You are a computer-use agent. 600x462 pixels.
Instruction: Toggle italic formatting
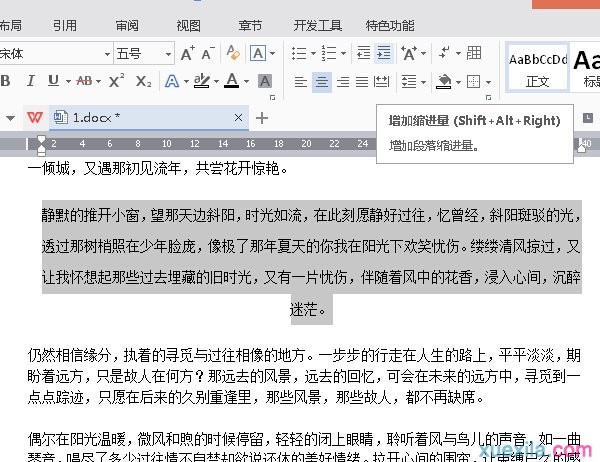30,81
